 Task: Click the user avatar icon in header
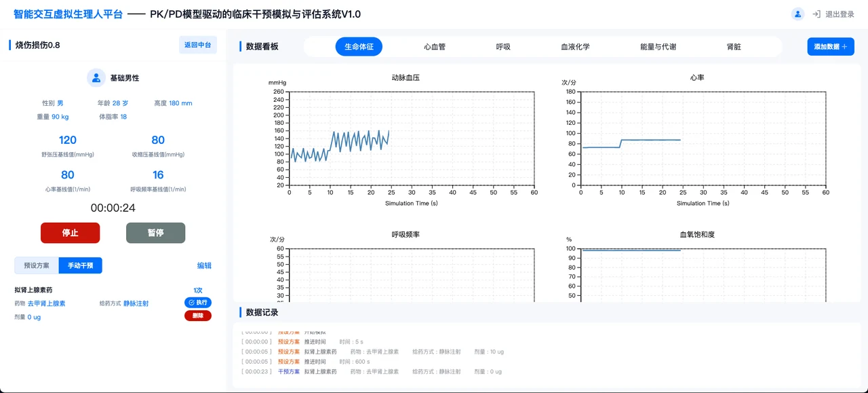(798, 14)
